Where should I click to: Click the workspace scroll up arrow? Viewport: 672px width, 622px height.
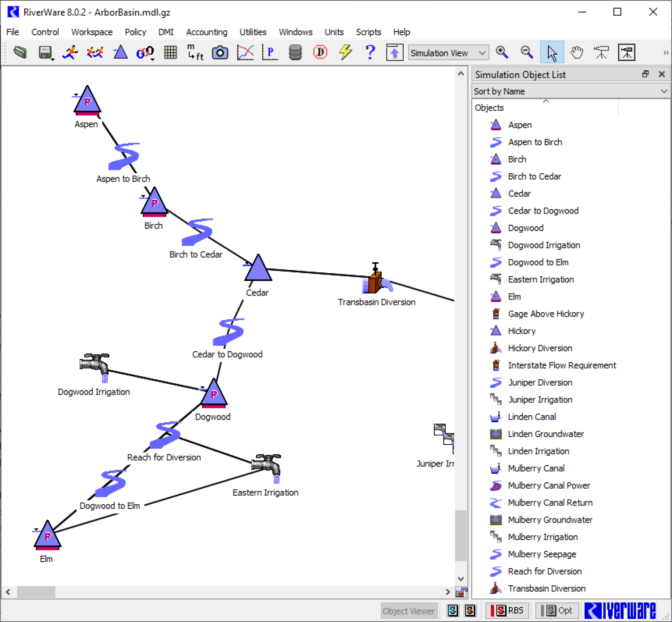pyautogui.click(x=461, y=73)
